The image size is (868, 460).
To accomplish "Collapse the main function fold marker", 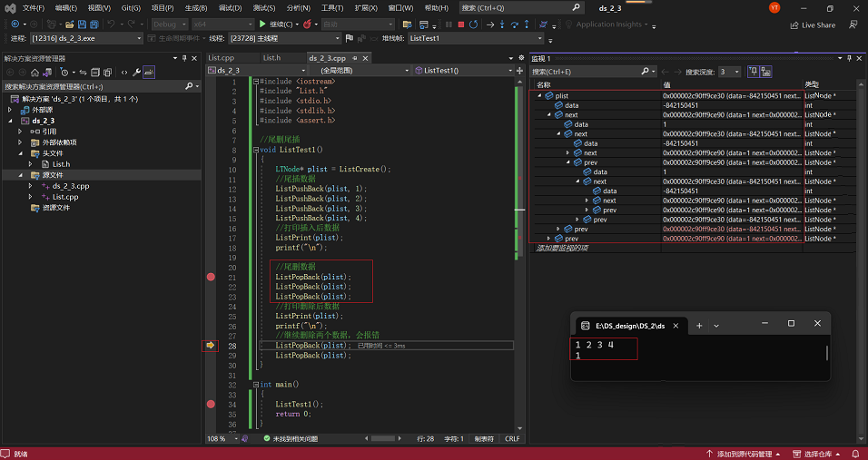I will click(256, 385).
